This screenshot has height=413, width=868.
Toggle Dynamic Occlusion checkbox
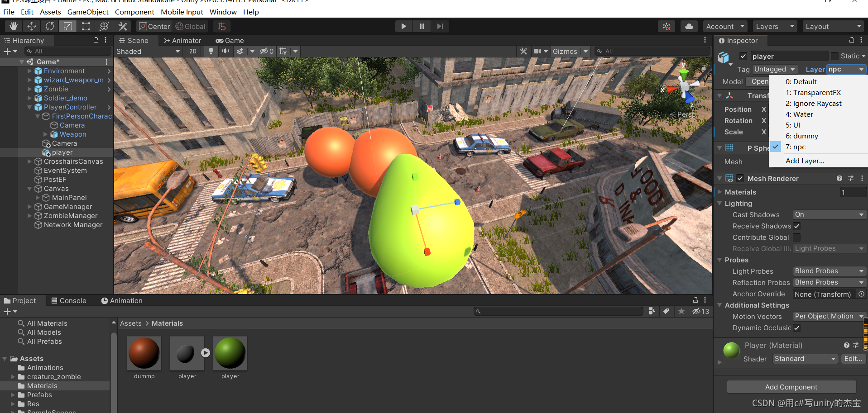[797, 328]
